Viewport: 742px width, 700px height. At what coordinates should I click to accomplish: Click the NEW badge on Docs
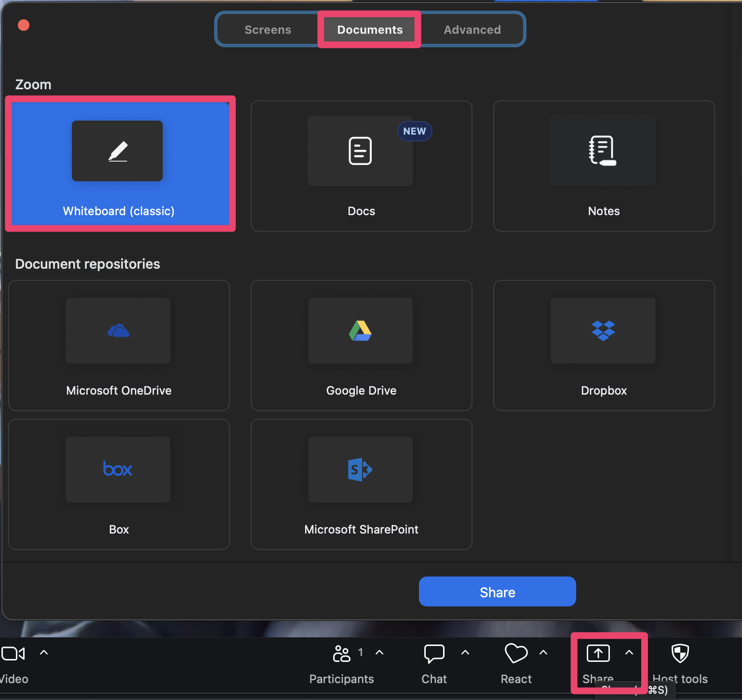(x=415, y=131)
